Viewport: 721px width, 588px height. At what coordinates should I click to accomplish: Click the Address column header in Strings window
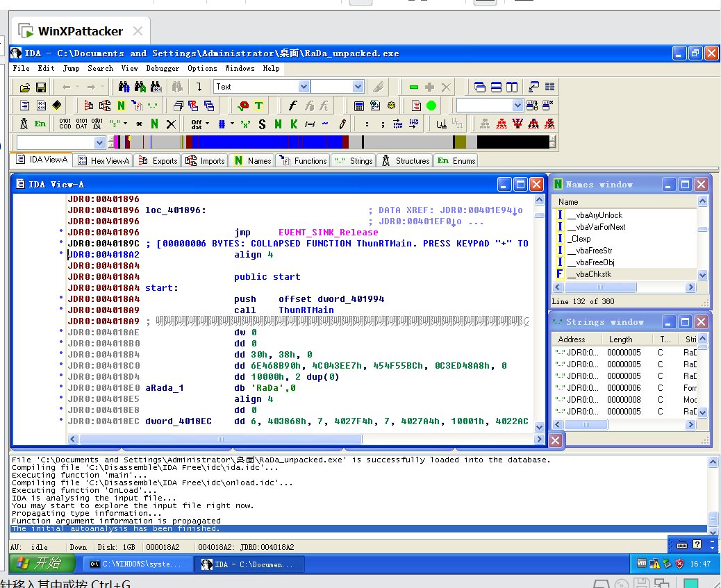tap(577, 339)
